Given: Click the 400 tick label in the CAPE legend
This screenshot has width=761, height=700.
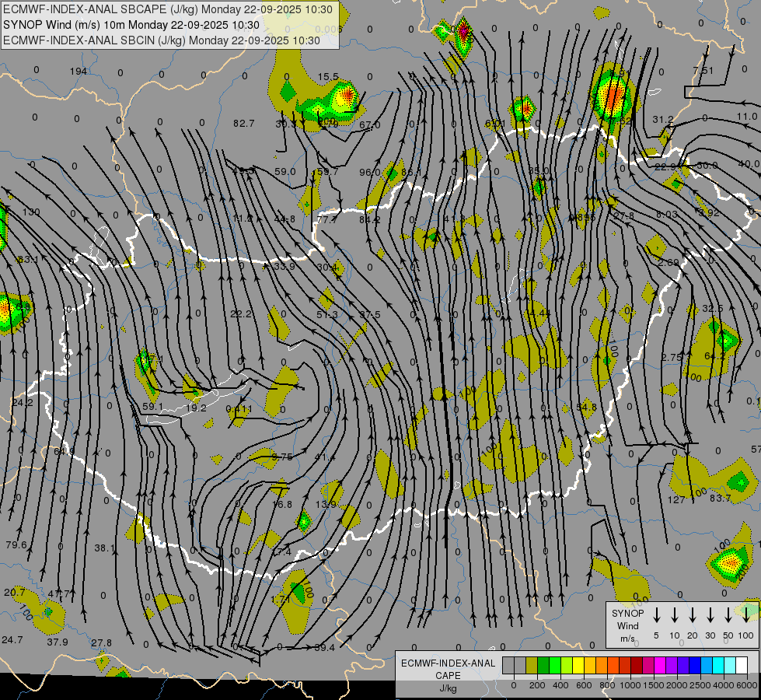Looking at the screenshot, I should (x=560, y=685).
